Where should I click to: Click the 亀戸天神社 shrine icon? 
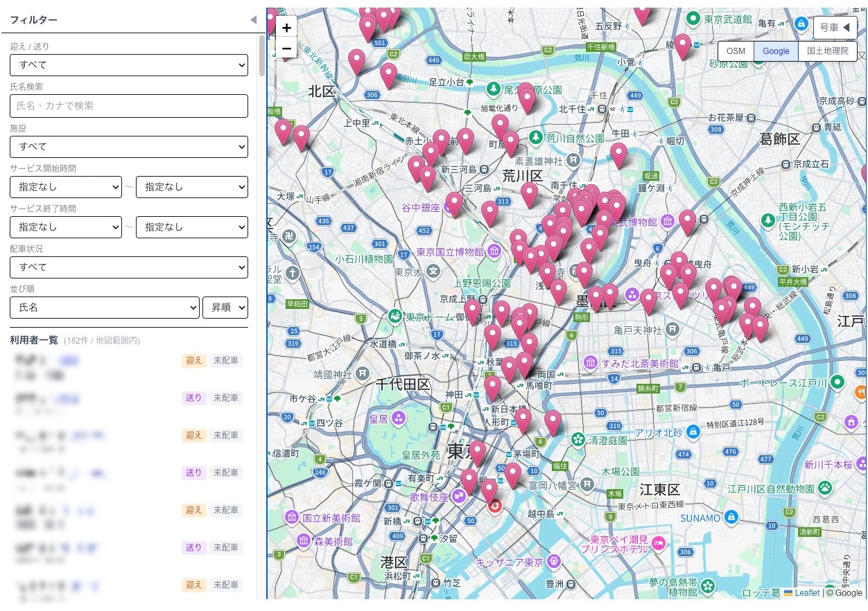(x=672, y=328)
